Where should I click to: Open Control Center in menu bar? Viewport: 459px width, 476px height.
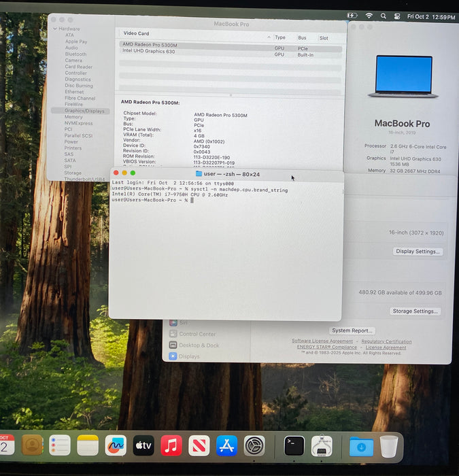tap(397, 16)
